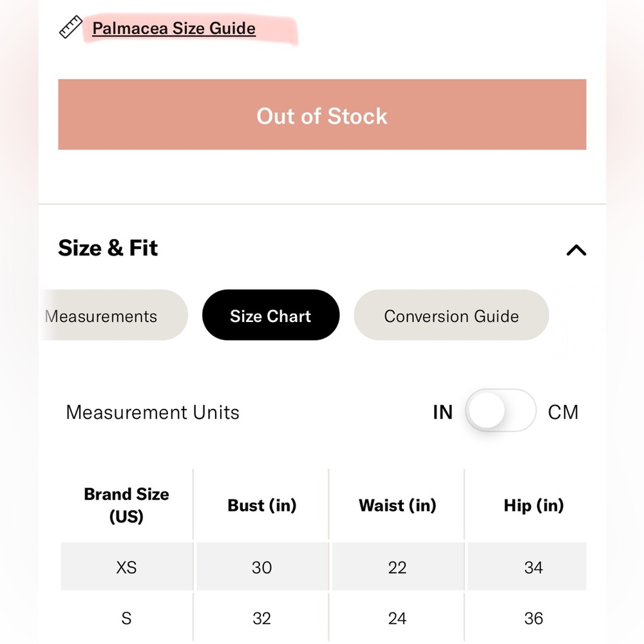Toggle measurement units switch to CM
Image resolution: width=644 pixels, height=644 pixels.
500,411
